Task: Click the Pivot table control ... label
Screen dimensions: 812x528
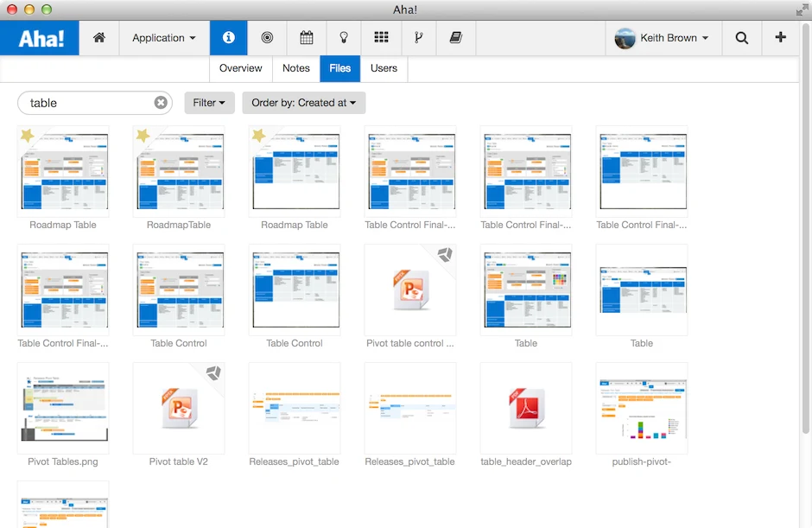Action: point(410,343)
